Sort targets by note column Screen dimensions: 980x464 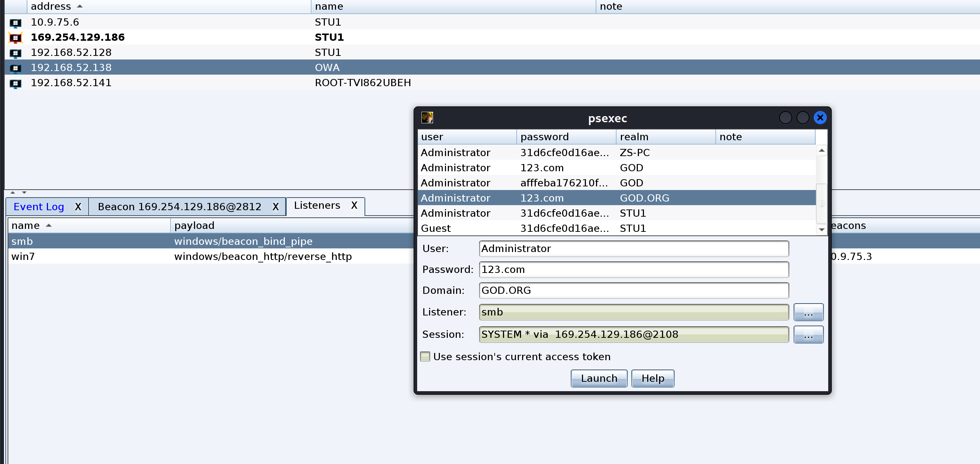pos(787,6)
